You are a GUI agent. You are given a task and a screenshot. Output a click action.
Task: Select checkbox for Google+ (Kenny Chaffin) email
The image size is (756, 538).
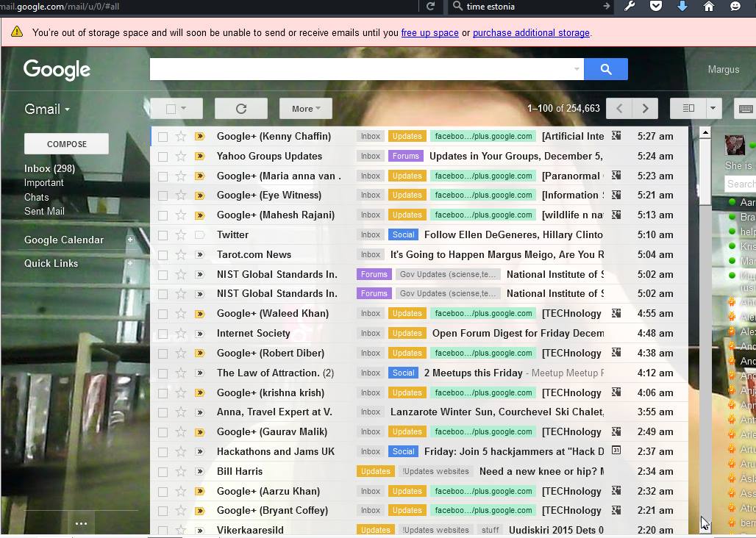pos(163,137)
